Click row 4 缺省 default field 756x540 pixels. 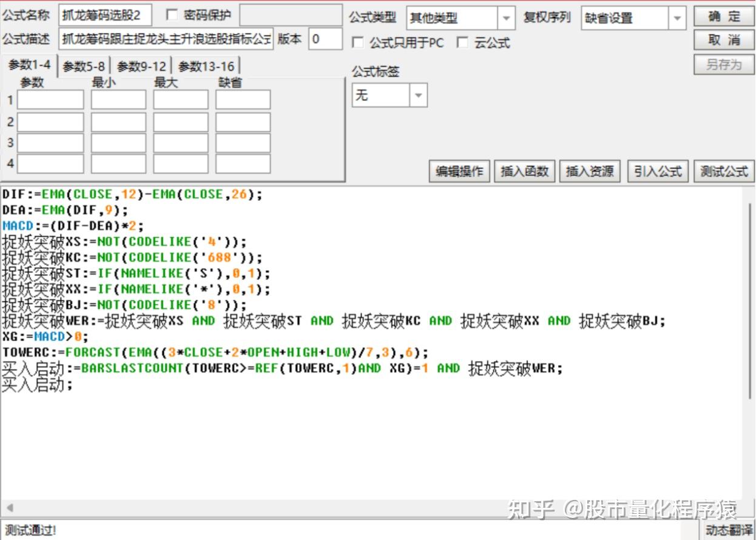click(243, 163)
